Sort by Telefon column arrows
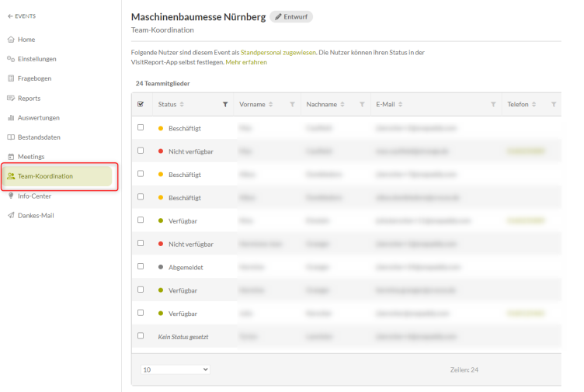 534,104
